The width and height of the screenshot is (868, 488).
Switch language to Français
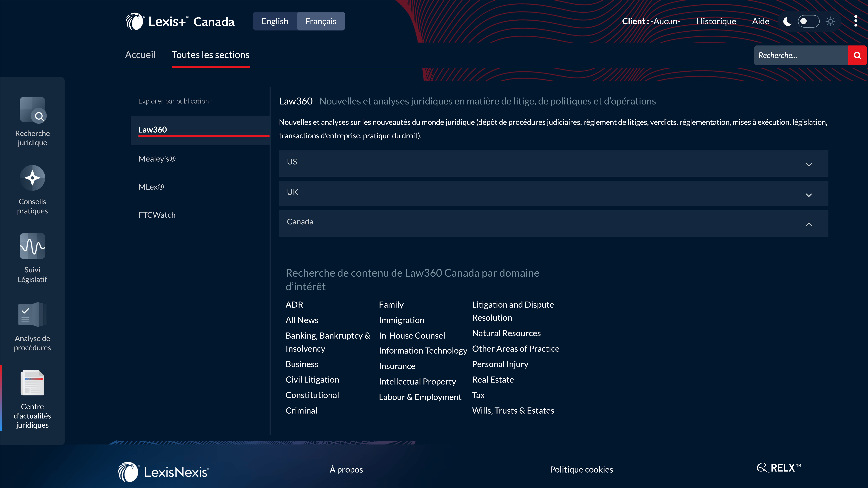pyautogui.click(x=321, y=21)
